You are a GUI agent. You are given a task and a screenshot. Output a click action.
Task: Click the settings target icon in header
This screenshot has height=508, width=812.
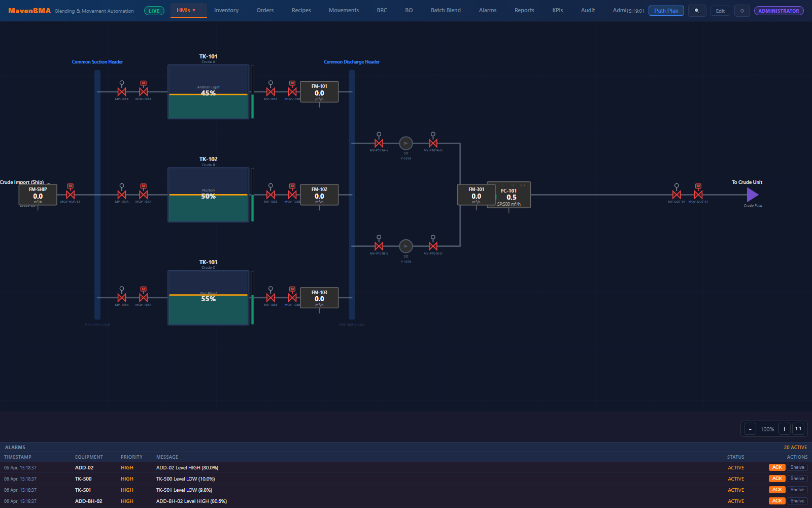tap(742, 11)
